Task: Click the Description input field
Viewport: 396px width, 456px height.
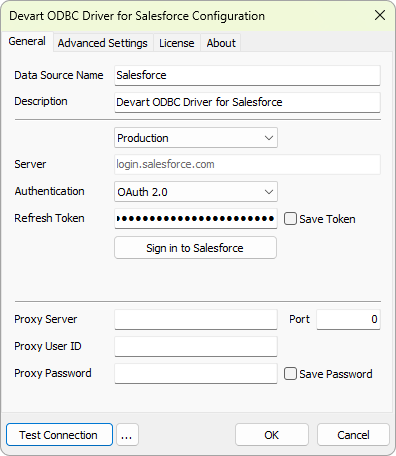Action: pos(247,102)
